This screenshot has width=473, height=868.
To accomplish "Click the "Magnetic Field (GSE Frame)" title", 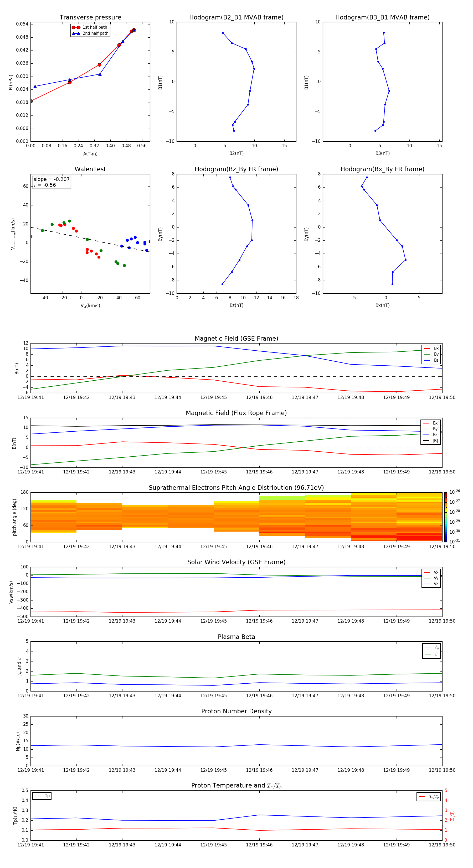I will coord(236,339).
